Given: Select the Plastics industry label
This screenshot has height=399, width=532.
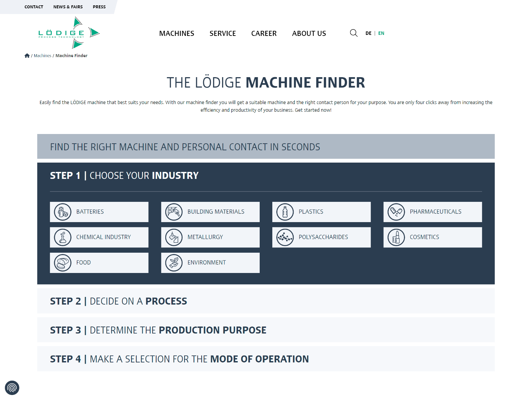Looking at the screenshot, I should point(311,212).
